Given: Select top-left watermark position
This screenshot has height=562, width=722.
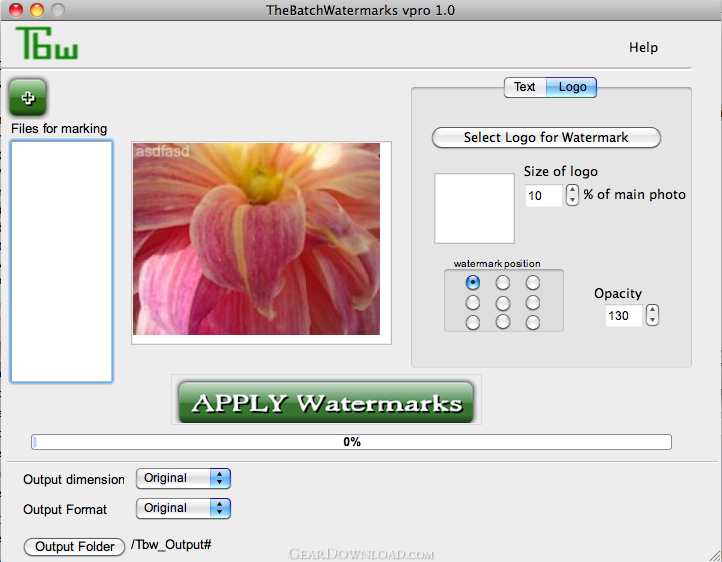Looking at the screenshot, I should pos(472,282).
